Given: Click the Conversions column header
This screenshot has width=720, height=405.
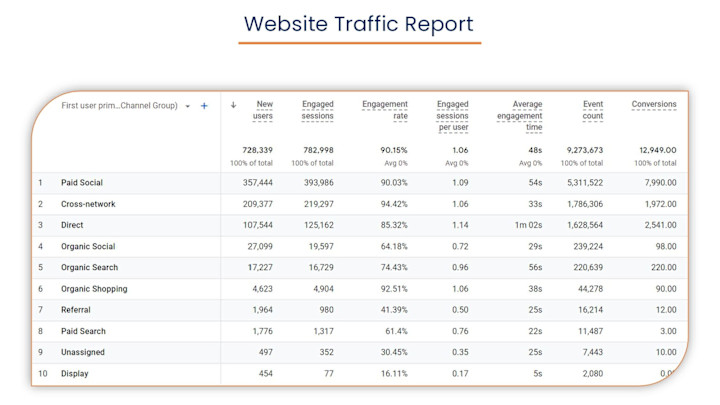Looking at the screenshot, I should click(654, 104).
